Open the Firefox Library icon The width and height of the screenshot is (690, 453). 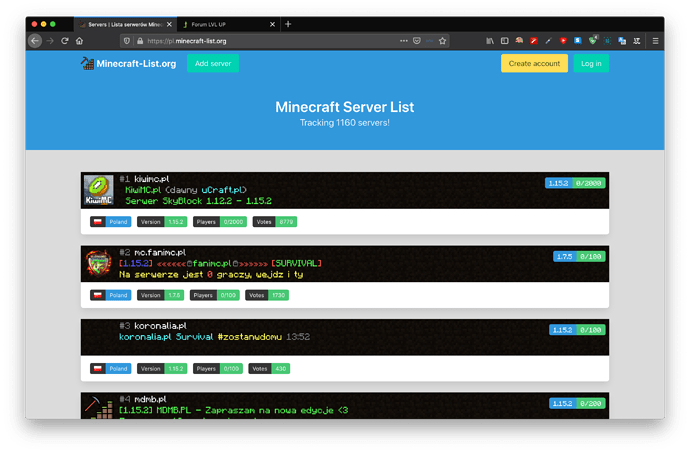(x=490, y=41)
